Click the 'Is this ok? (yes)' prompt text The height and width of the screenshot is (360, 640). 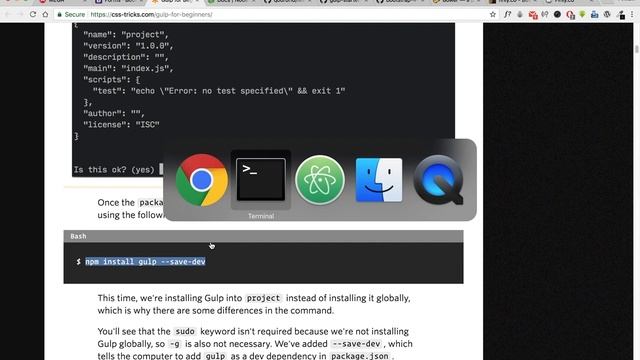pyautogui.click(x=114, y=169)
